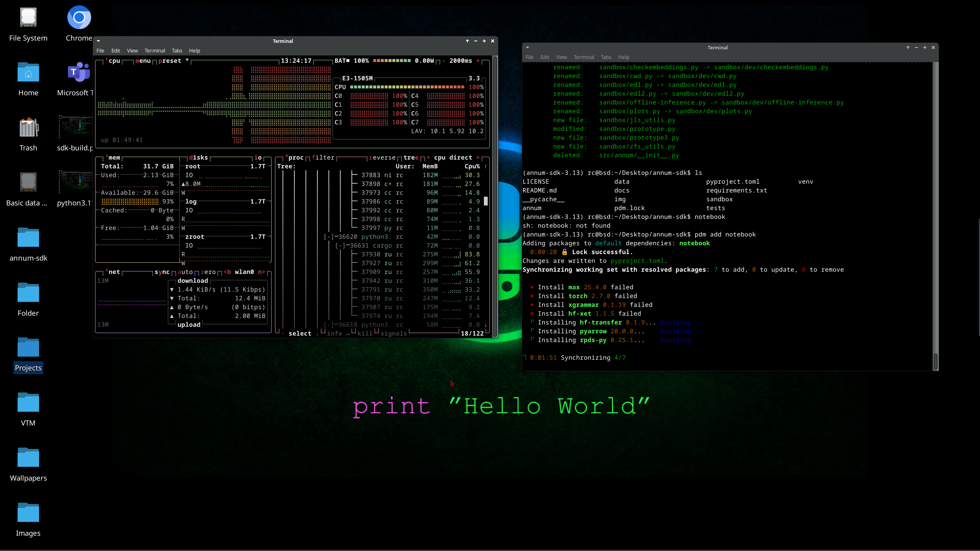Viewport: 980px width, 551px height.
Task: Open the Microsoft Teams desktop icon
Action: 78,72
